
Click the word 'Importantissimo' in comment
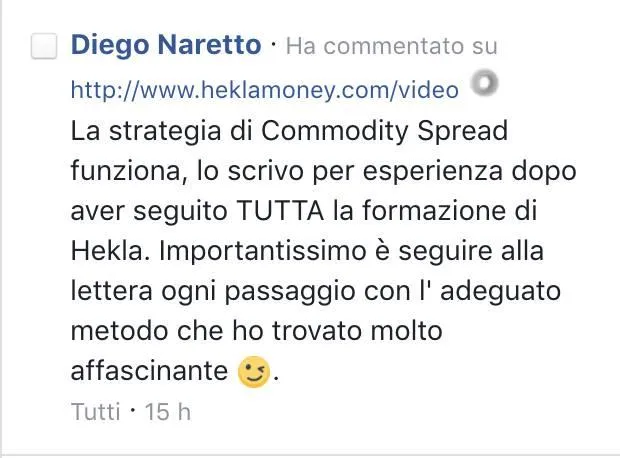263,252
